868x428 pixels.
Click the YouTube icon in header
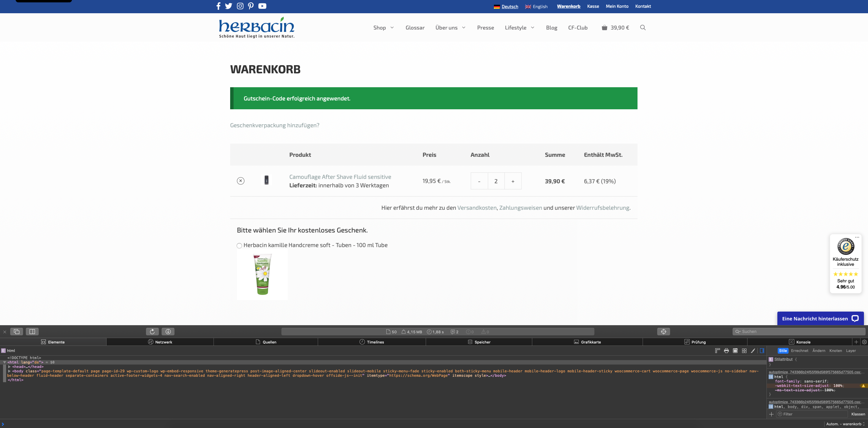[262, 6]
